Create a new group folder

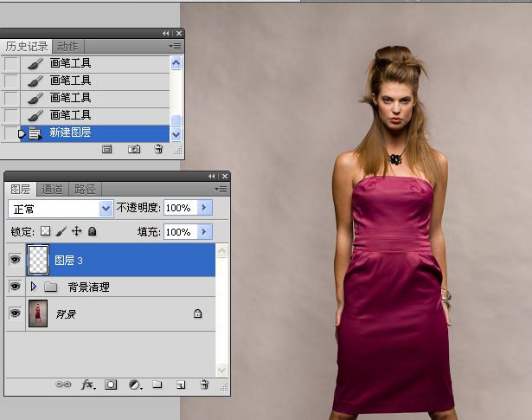[x=157, y=384]
